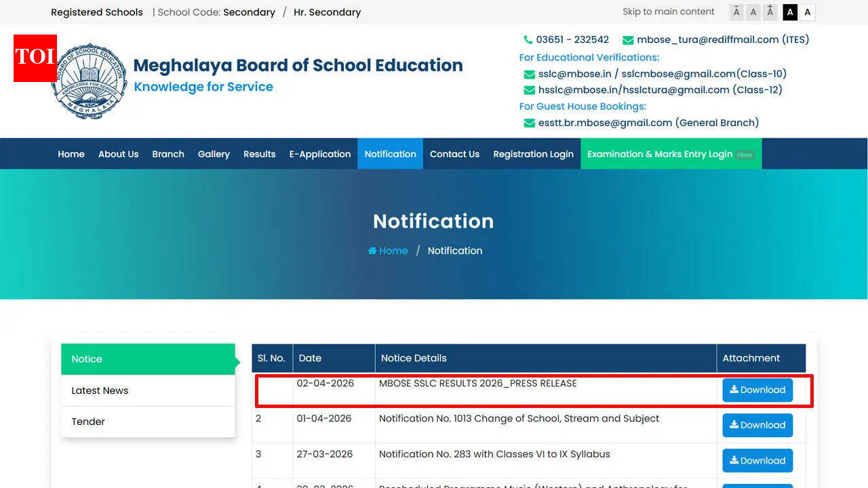Click the increase font size icon
This screenshot has height=488, width=868.
[x=770, y=12]
